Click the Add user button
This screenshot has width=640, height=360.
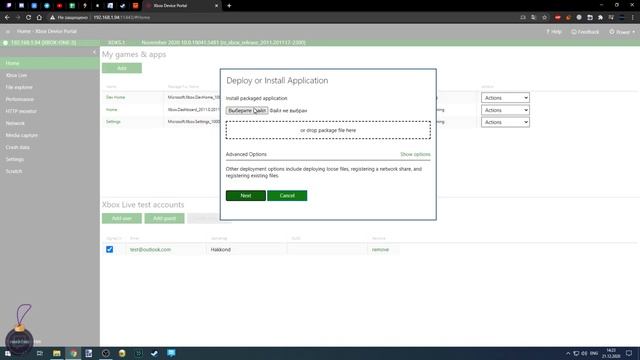tap(122, 218)
